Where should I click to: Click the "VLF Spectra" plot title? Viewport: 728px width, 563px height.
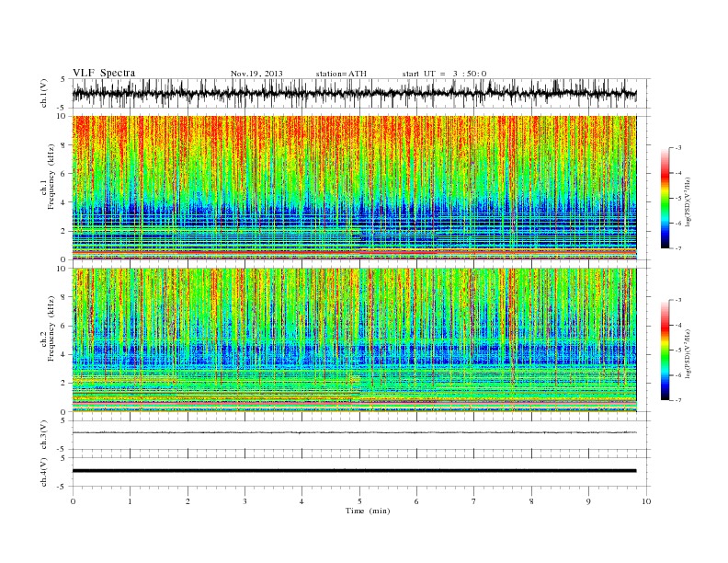[x=104, y=73]
